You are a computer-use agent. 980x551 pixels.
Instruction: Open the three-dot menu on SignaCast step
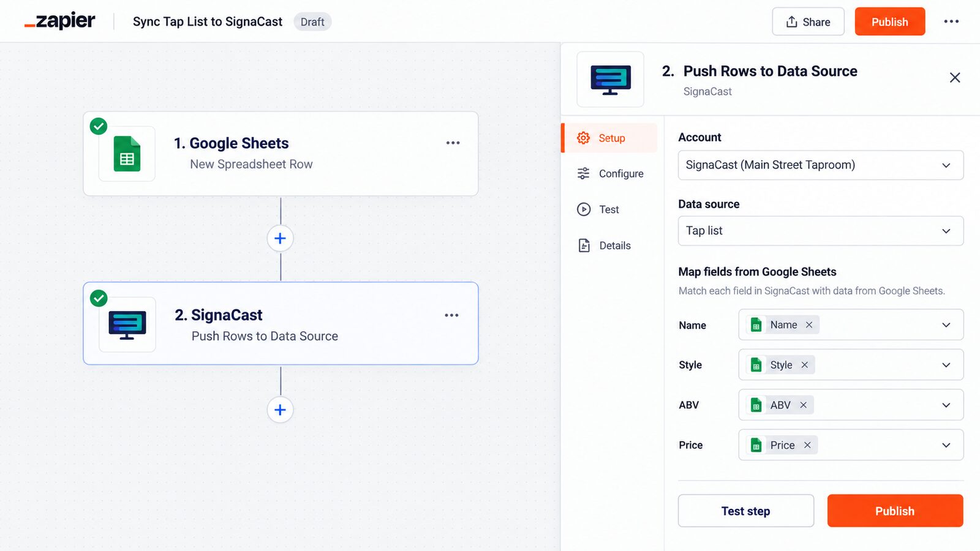tap(451, 315)
